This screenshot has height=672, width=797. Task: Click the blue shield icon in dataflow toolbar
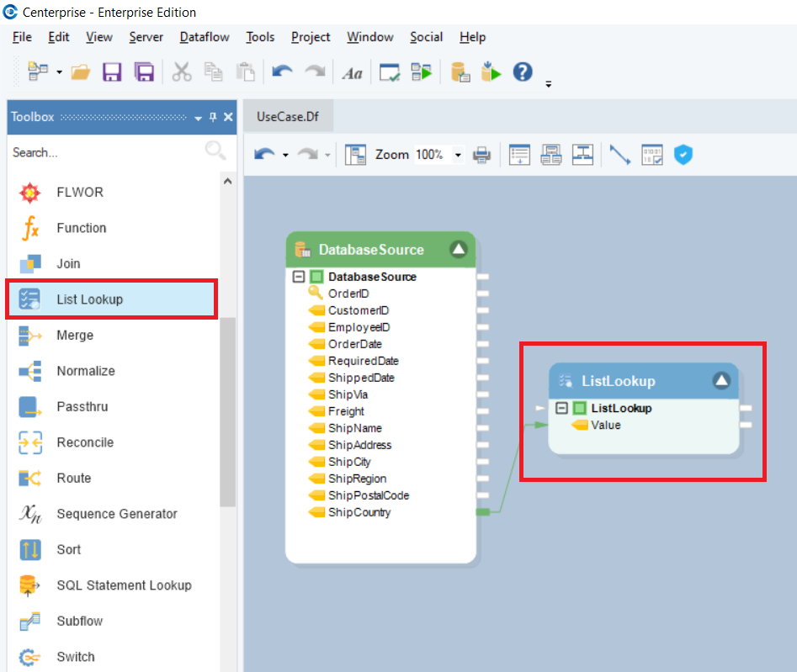coord(683,155)
